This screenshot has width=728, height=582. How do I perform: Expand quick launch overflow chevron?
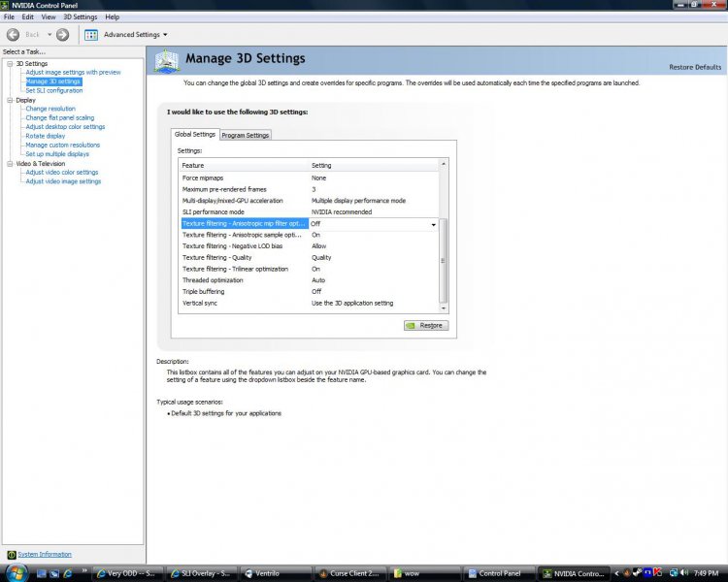tap(84, 571)
